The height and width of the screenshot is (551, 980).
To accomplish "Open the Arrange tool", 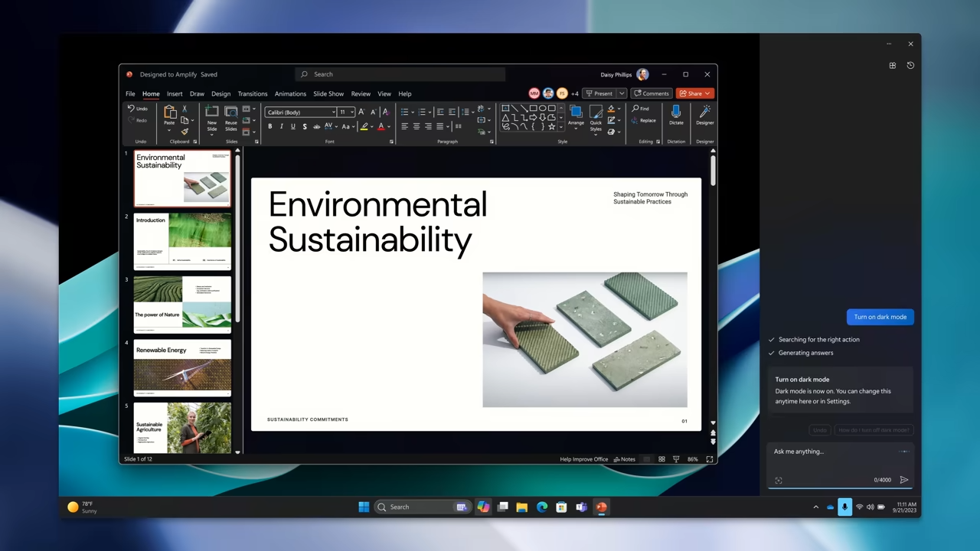I will pos(576,113).
